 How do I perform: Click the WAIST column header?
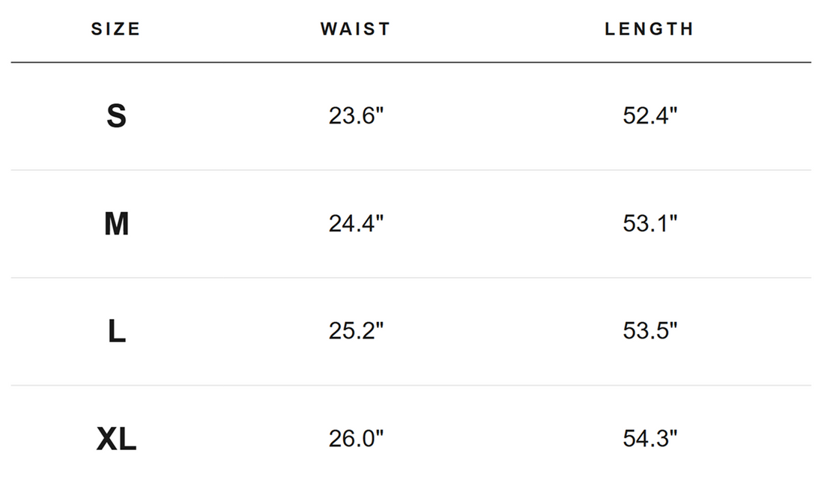356,29
